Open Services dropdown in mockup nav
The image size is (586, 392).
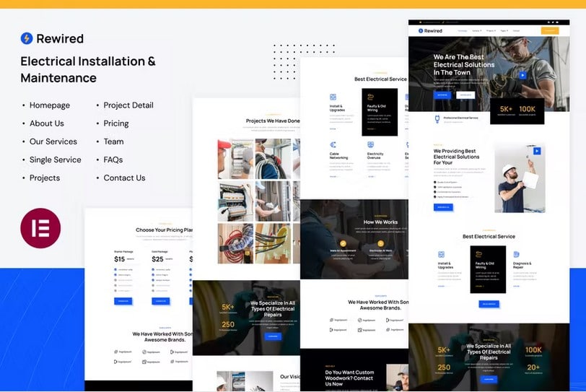tap(476, 30)
